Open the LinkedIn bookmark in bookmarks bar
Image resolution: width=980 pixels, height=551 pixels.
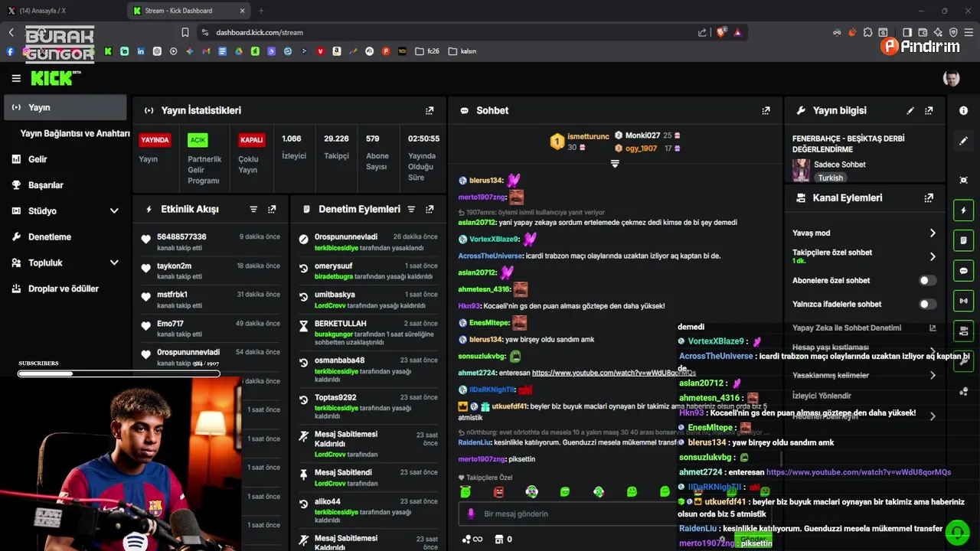141,51
